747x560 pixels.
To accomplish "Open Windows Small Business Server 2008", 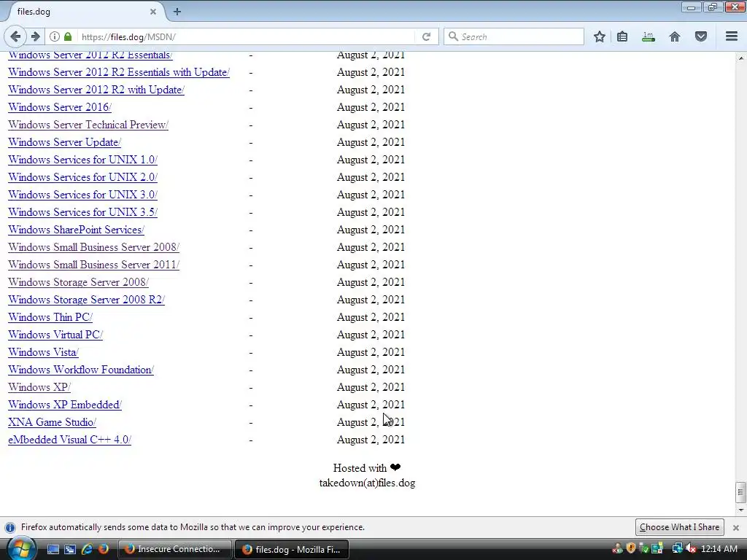I will [93, 247].
